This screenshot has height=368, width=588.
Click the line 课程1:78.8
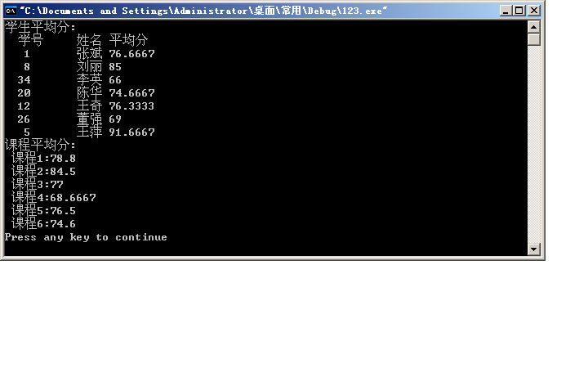point(43,158)
